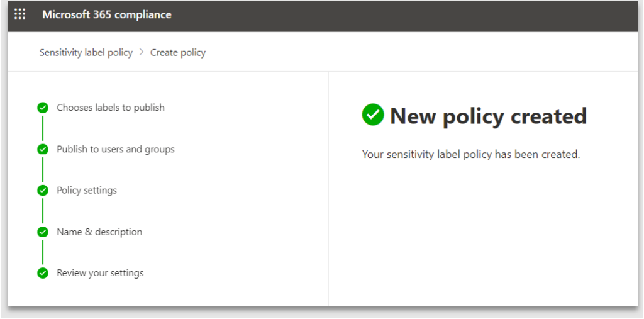Click green checkmark beside Name & description
644x319 pixels.
point(43,232)
